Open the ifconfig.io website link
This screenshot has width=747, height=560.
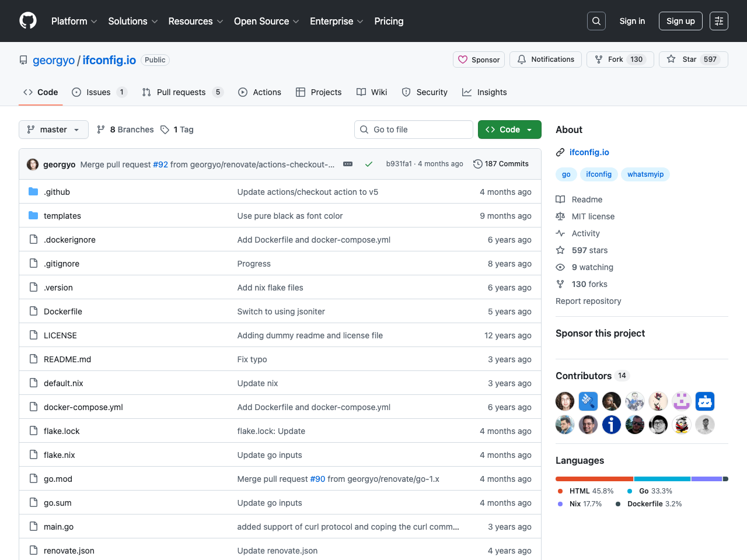click(x=589, y=152)
